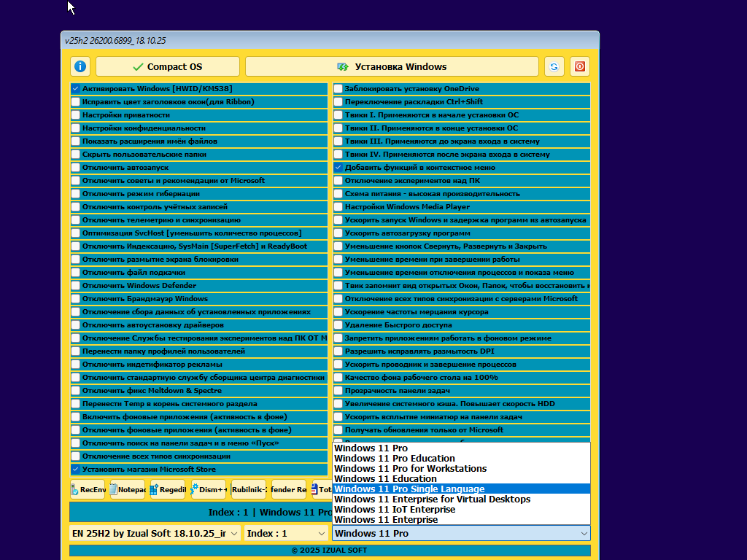Select Windows 11 Pro Education from list
This screenshot has width=747, height=560.
(x=395, y=459)
